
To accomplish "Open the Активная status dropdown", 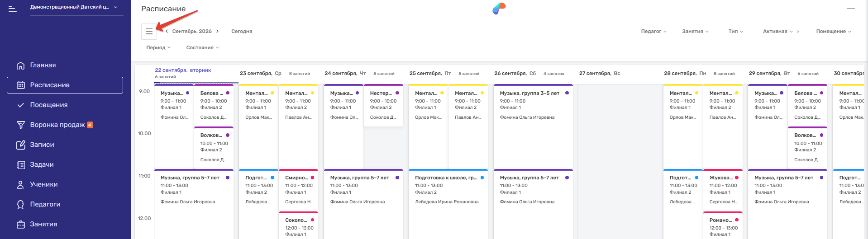I will (x=777, y=31).
